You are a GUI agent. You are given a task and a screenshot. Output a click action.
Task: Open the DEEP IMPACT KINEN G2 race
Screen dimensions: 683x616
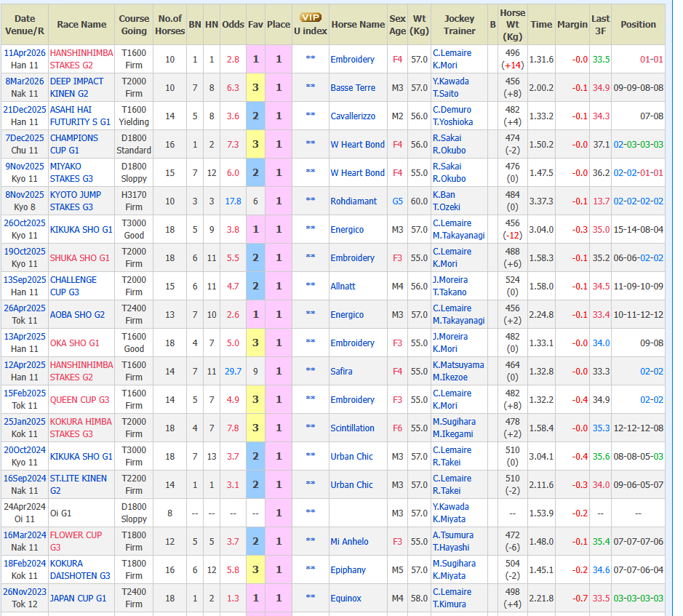(76, 87)
